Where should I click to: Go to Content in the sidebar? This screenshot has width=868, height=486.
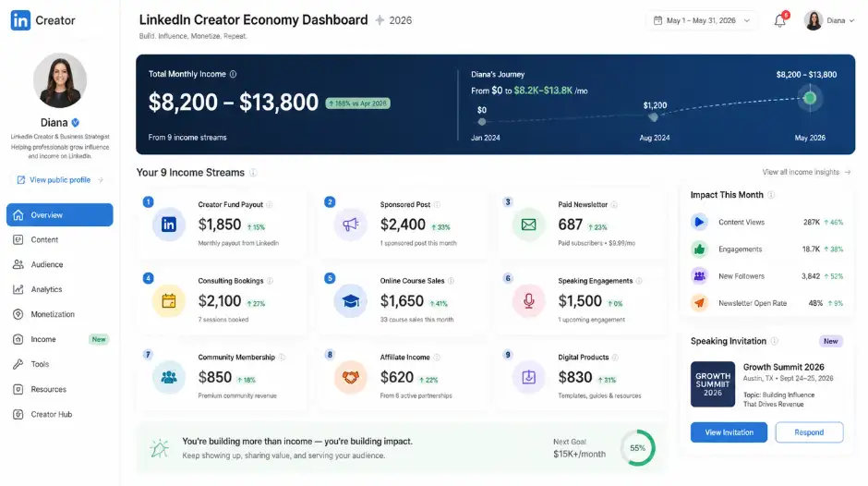[60, 239]
